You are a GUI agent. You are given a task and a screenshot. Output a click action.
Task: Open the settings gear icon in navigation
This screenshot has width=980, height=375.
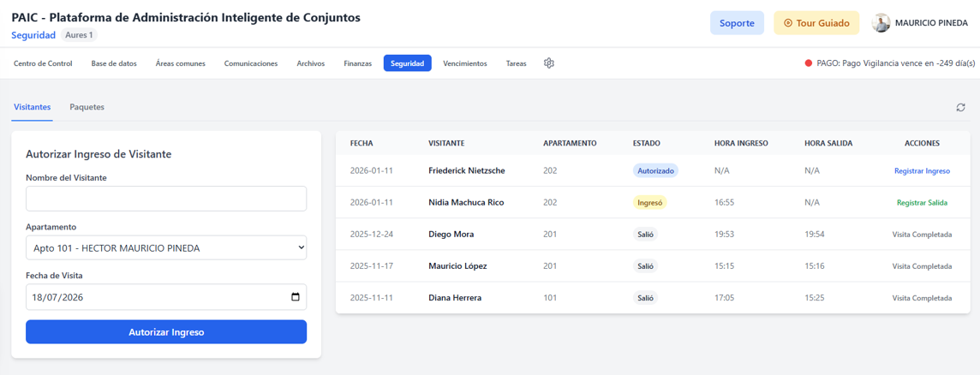point(549,63)
